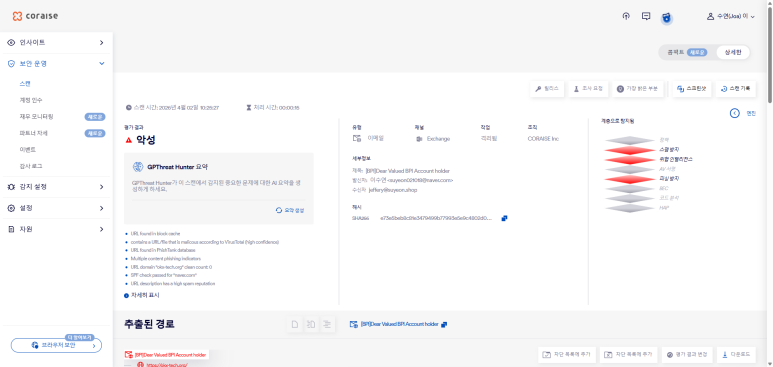The width and height of the screenshot is (773, 367).
Task: Open 파트너 자세 in the sidebar
Action: pyautogui.click(x=33, y=133)
